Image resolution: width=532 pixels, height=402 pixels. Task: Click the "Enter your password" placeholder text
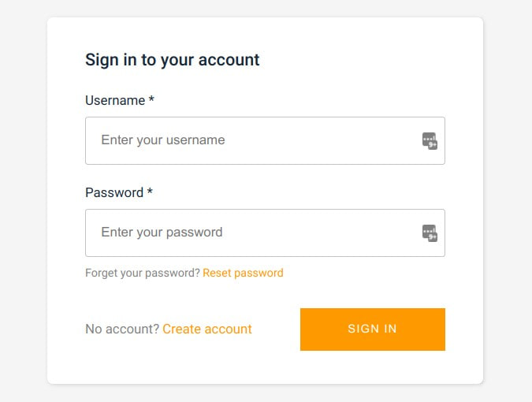point(162,233)
